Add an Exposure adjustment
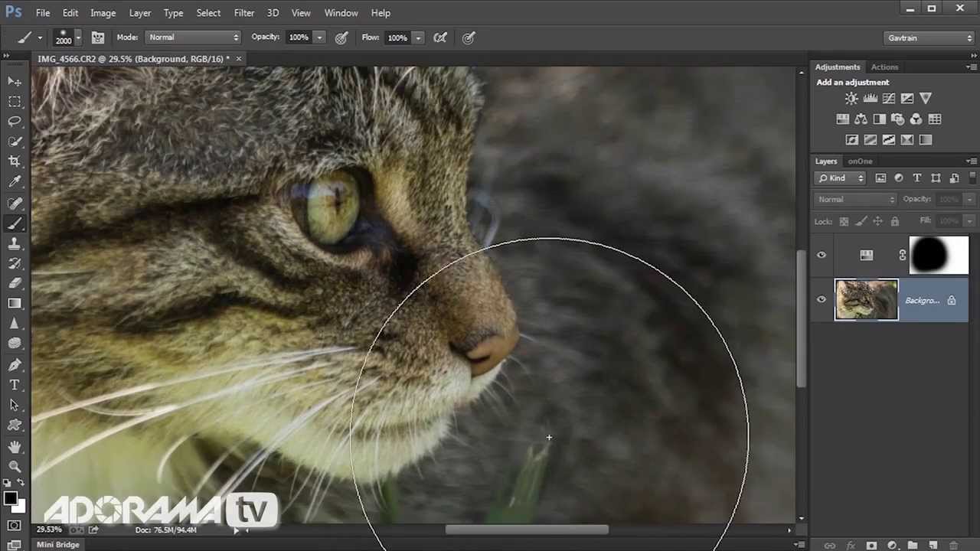This screenshot has width=980, height=551. click(x=907, y=98)
